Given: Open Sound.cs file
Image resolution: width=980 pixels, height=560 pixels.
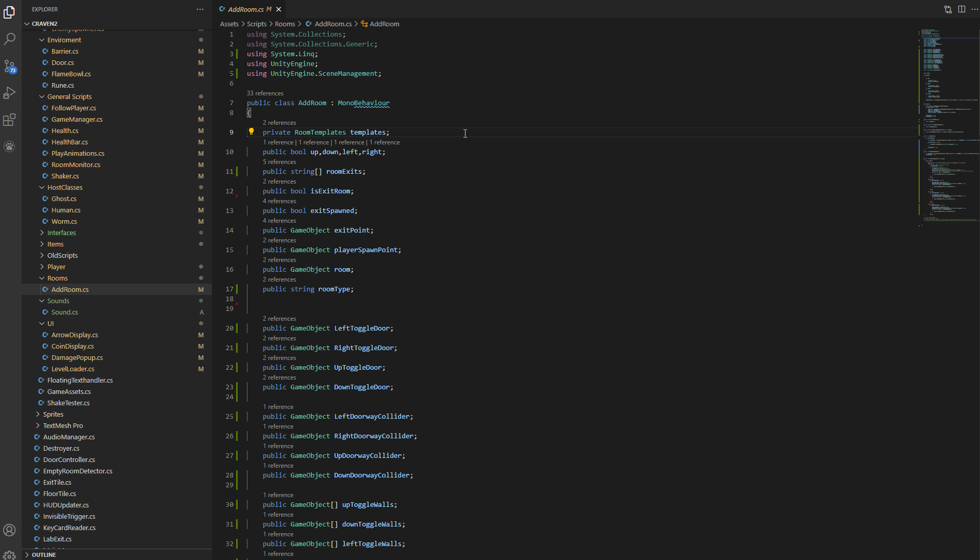Looking at the screenshot, I should 117,312.
